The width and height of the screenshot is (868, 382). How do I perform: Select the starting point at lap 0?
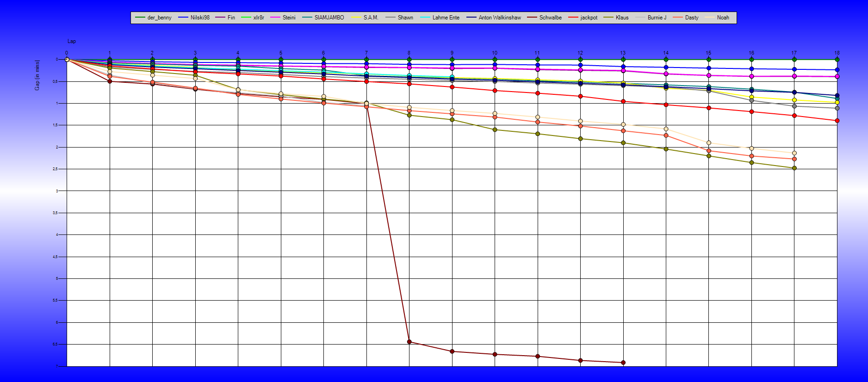tap(67, 60)
